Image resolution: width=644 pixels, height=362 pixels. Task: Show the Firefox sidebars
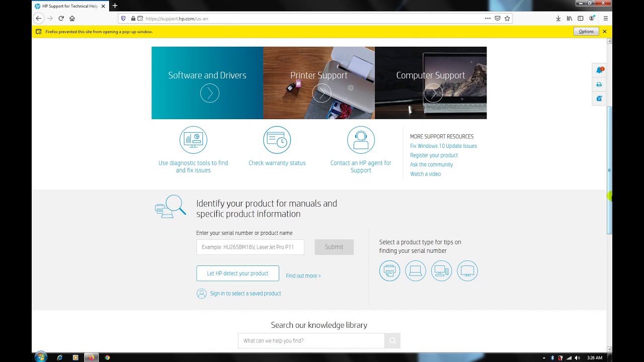581,19
